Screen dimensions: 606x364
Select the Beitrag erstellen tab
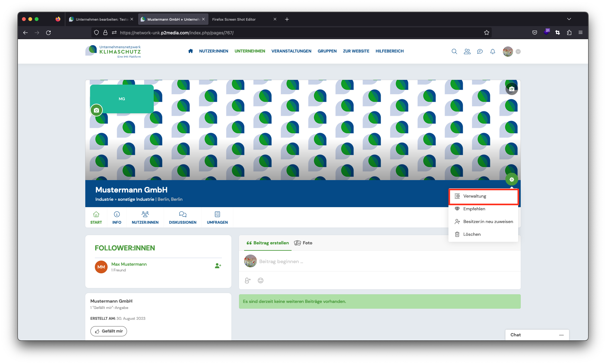pos(268,243)
